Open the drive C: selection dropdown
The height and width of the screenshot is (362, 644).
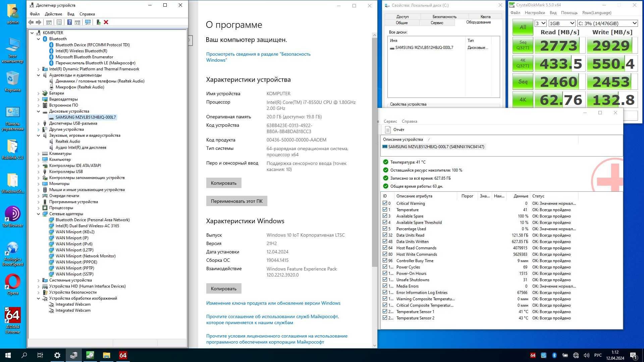(607, 23)
